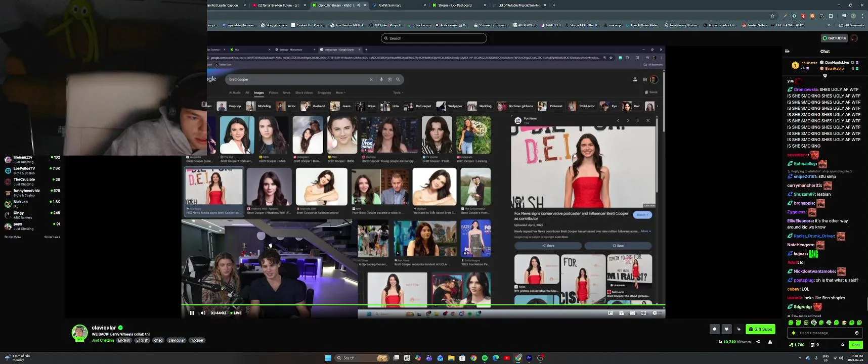Mute the stream volume speaker icon
This screenshot has width=868, height=364.
(203, 313)
